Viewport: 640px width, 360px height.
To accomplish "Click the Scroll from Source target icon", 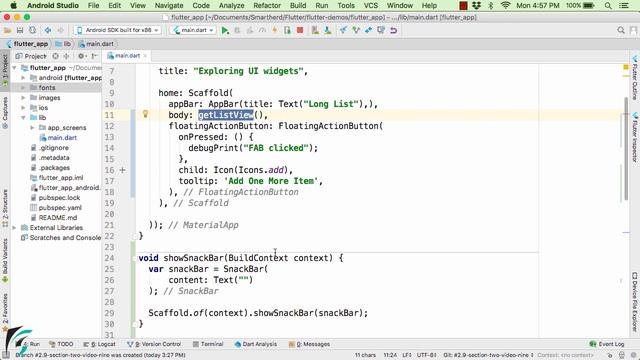I will 56,56.
